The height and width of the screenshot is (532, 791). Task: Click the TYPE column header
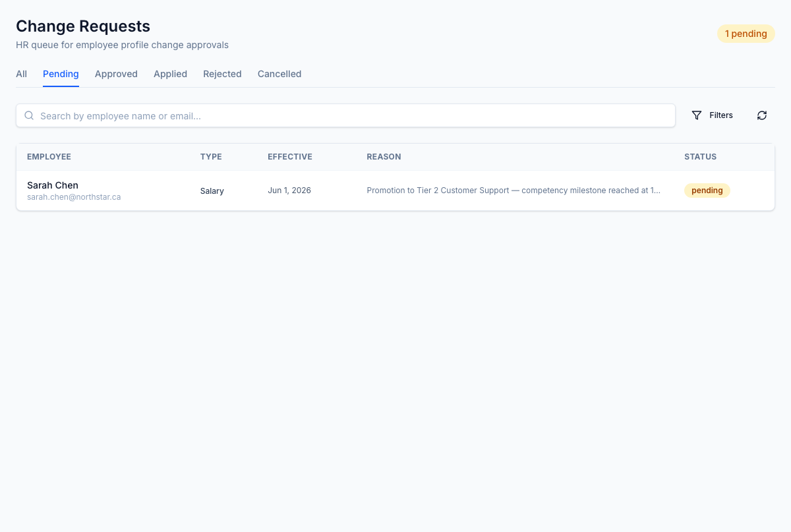pos(211,157)
